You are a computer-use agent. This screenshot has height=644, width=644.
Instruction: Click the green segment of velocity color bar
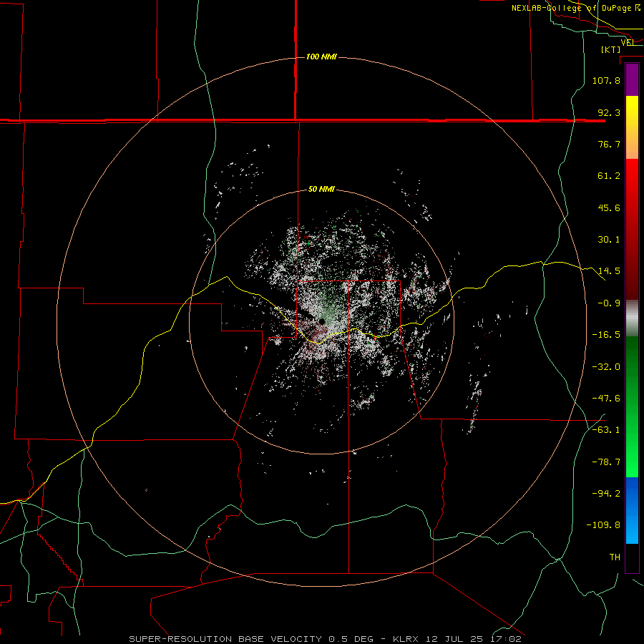[632, 406]
